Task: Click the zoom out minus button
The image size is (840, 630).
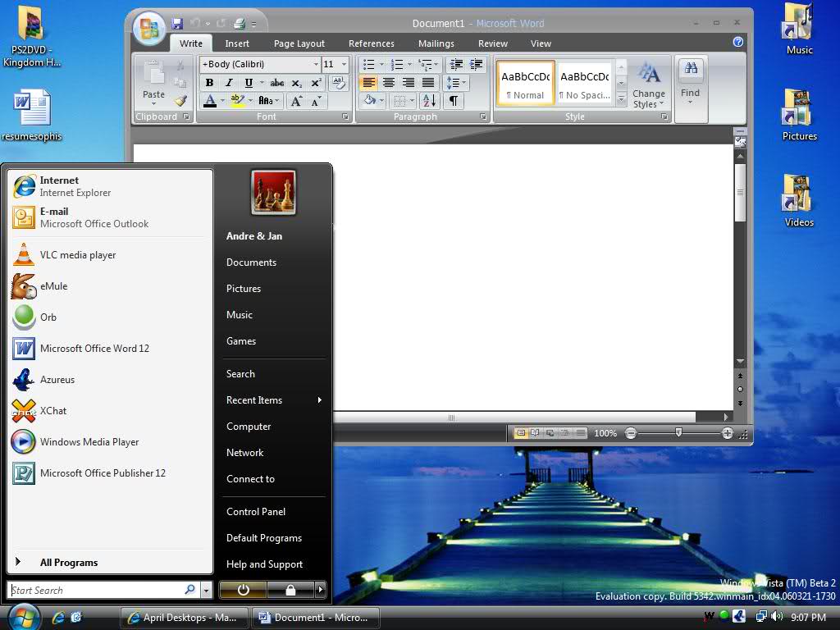Action: pos(631,433)
